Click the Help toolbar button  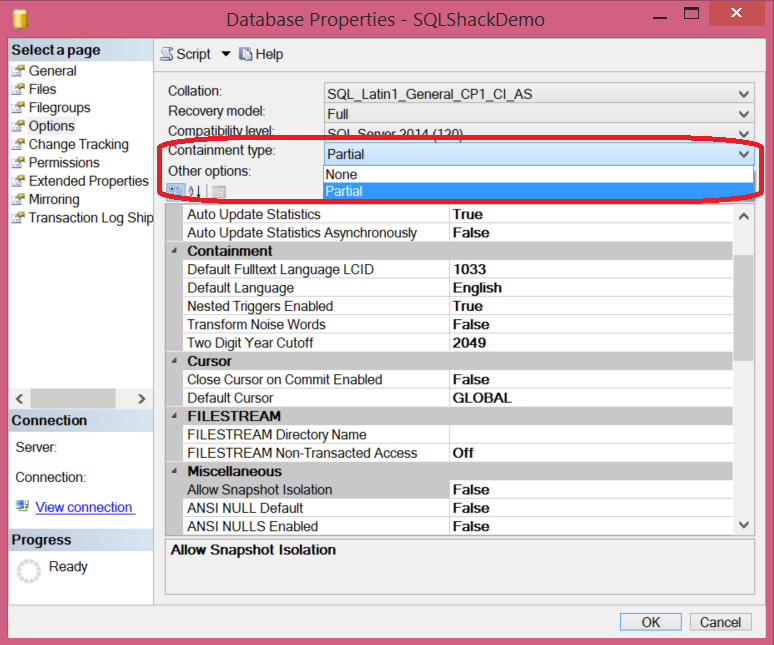pos(261,54)
